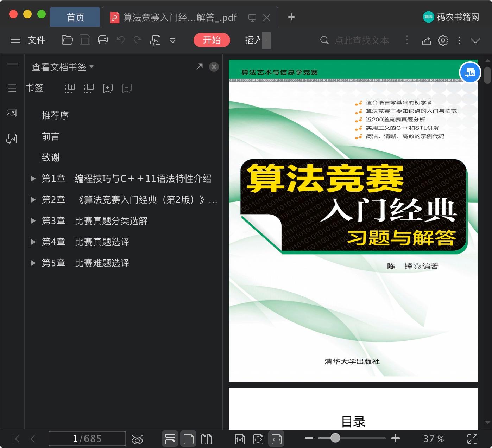
Task: Select the 推荐序 bookmark
Action: 55,115
